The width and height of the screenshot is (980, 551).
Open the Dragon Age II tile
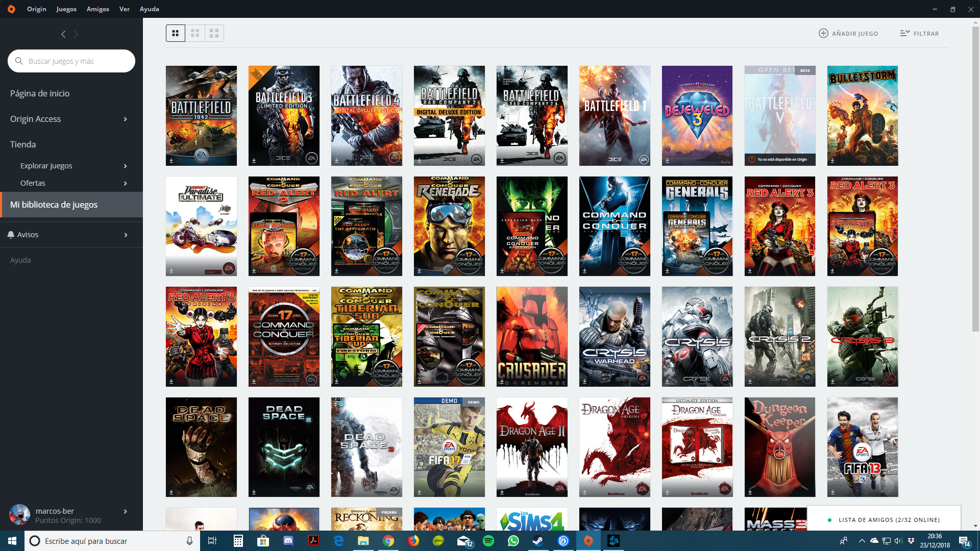click(x=532, y=447)
